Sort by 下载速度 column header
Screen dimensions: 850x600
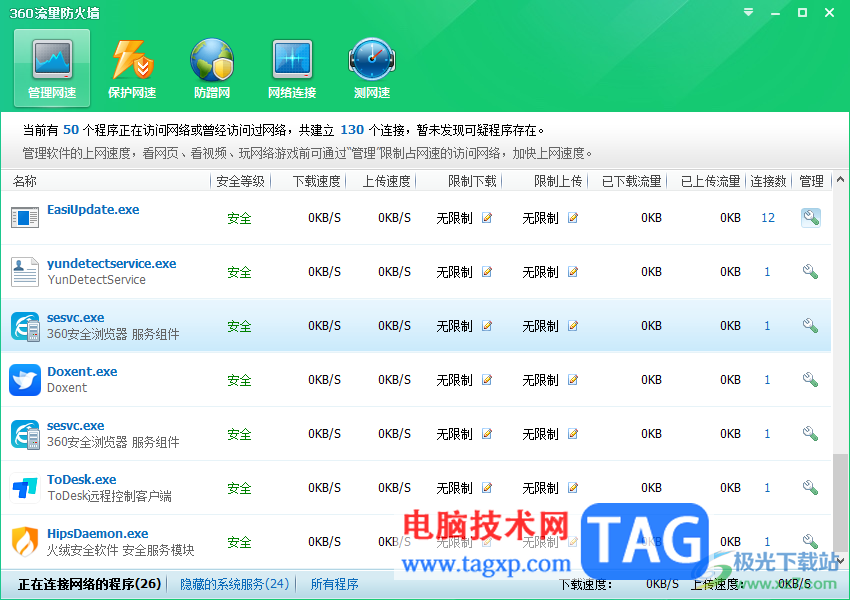click(317, 181)
